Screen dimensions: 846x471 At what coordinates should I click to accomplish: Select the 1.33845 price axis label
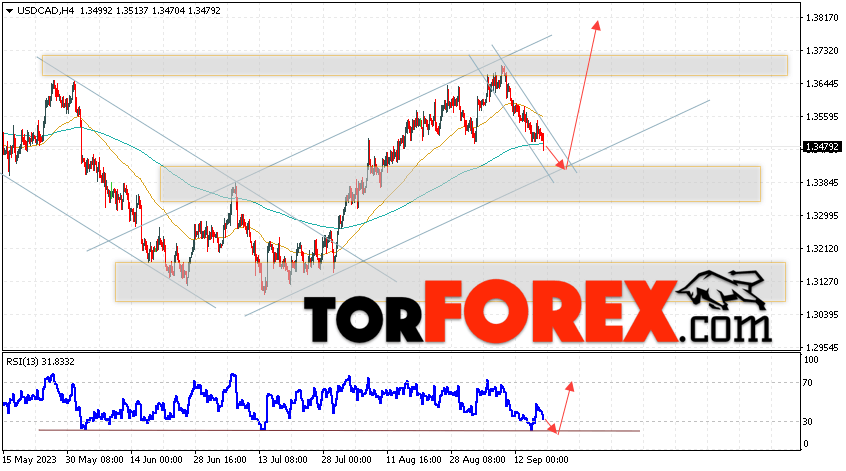[822, 183]
